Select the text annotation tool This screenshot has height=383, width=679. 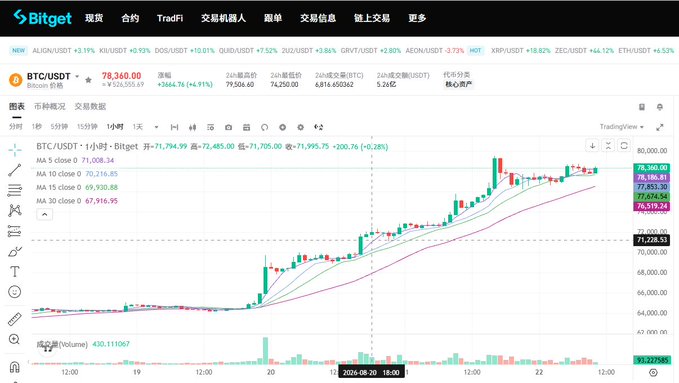(x=15, y=272)
